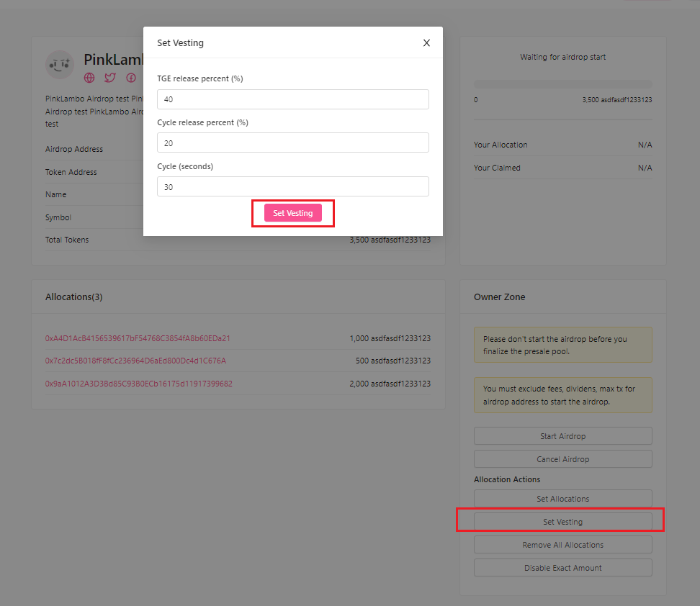Close the Set Vesting dialog
Screen dimensions: 700x606
coord(426,42)
